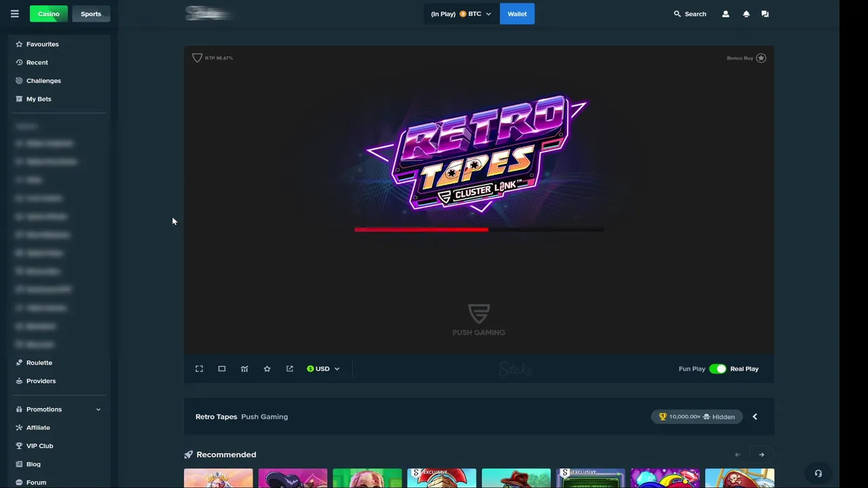Click the Recommended rocket icon
This screenshot has height=488, width=868.
(x=189, y=455)
